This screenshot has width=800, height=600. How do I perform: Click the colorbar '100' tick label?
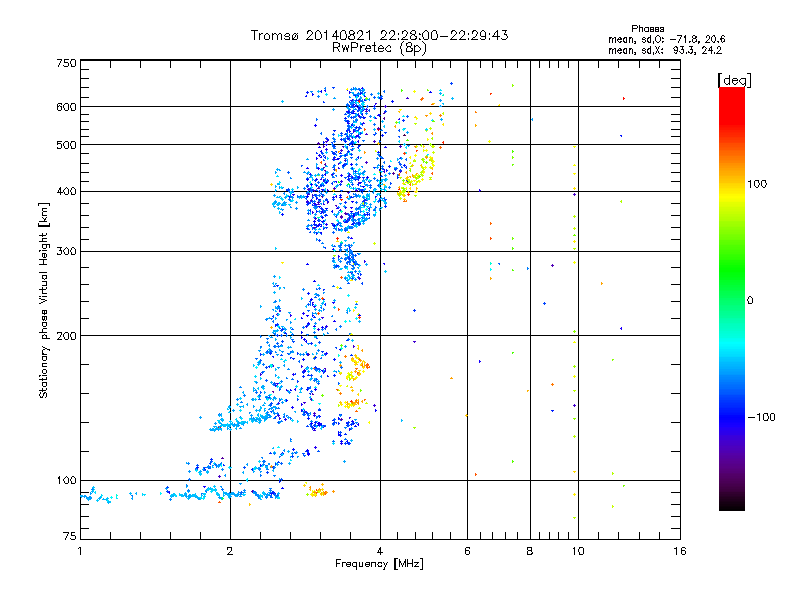[757, 184]
